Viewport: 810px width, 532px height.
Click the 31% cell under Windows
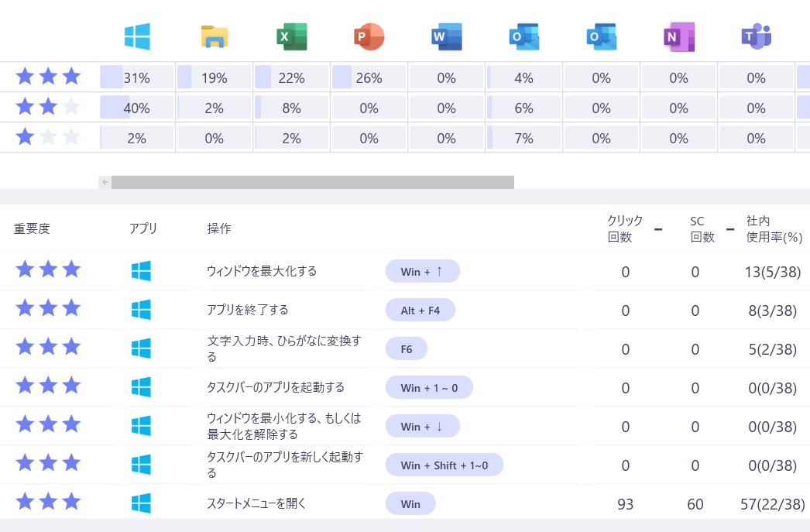[137, 77]
